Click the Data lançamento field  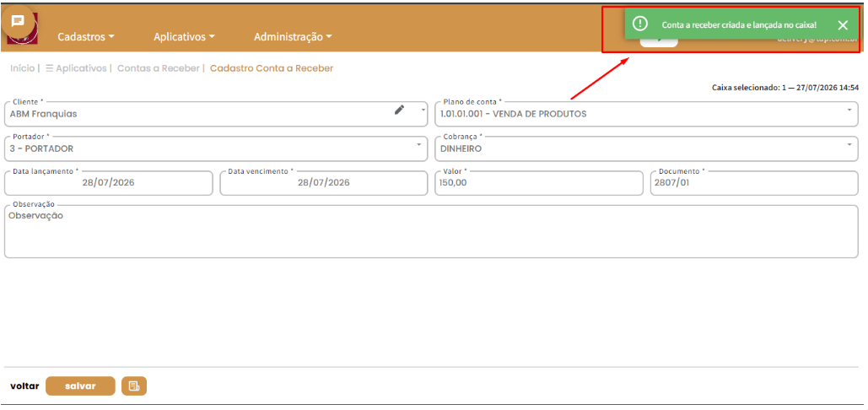coord(109,182)
